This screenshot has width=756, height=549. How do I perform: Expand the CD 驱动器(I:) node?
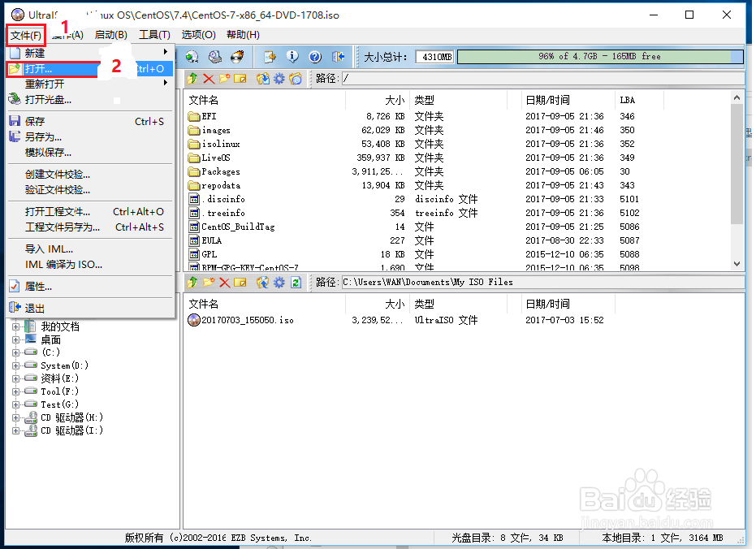click(x=15, y=431)
